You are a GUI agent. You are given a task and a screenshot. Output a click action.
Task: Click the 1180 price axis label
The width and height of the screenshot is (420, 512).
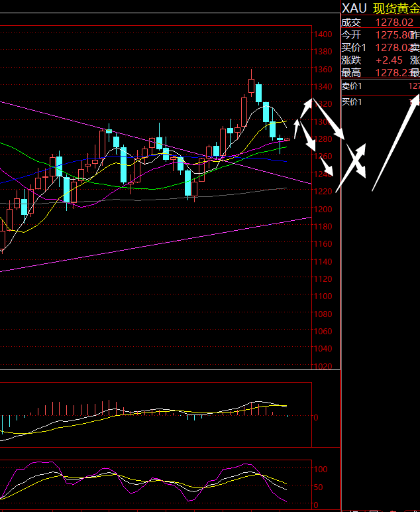tap(323, 226)
